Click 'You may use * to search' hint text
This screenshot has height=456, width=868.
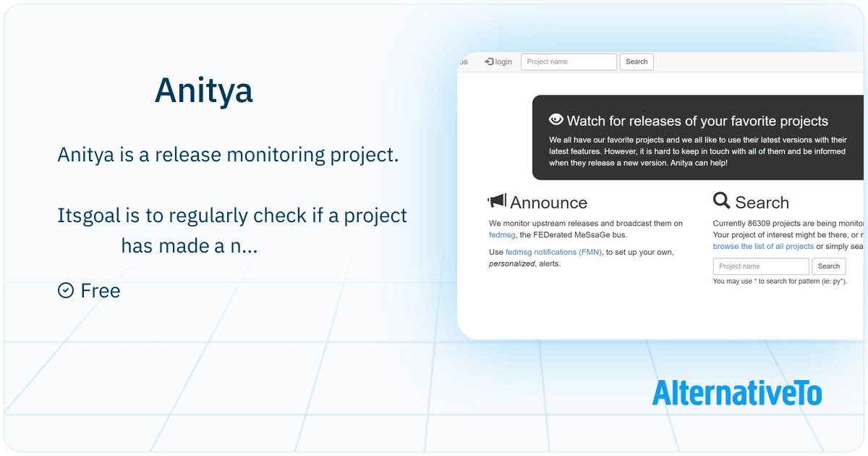(x=780, y=282)
